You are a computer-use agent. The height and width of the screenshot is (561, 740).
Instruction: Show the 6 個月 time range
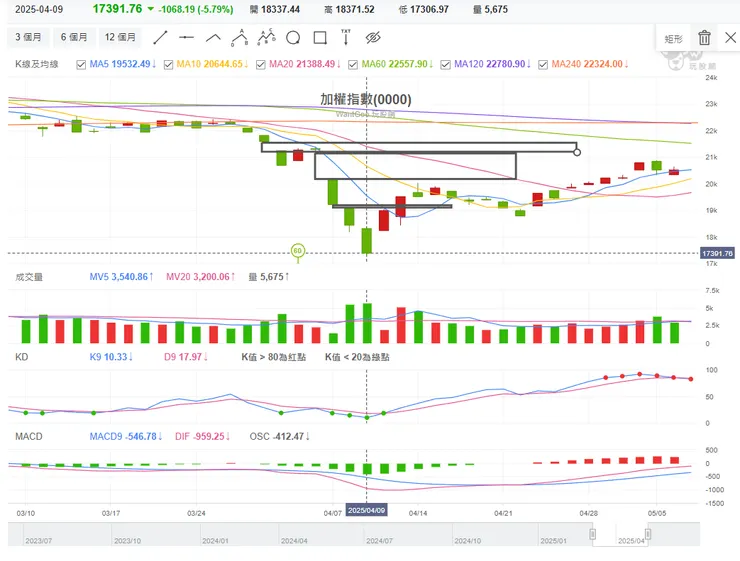coord(74,37)
